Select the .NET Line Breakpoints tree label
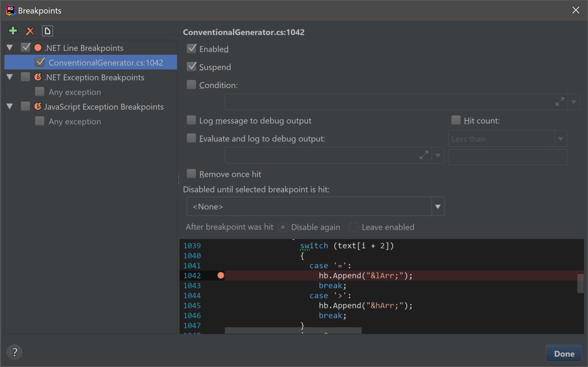This screenshot has width=588, height=367. point(84,48)
